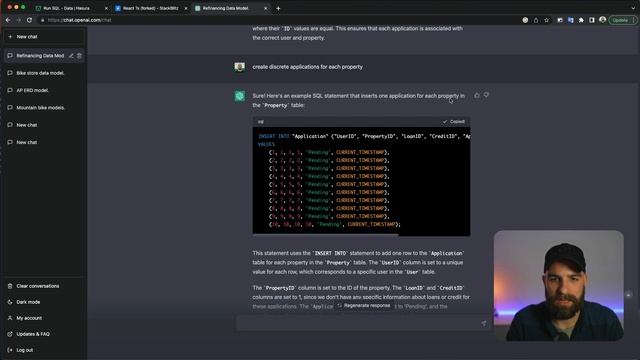Click the share icon in the address bar
Image resolution: width=640 pixels, height=360 pixels.
click(x=536, y=20)
